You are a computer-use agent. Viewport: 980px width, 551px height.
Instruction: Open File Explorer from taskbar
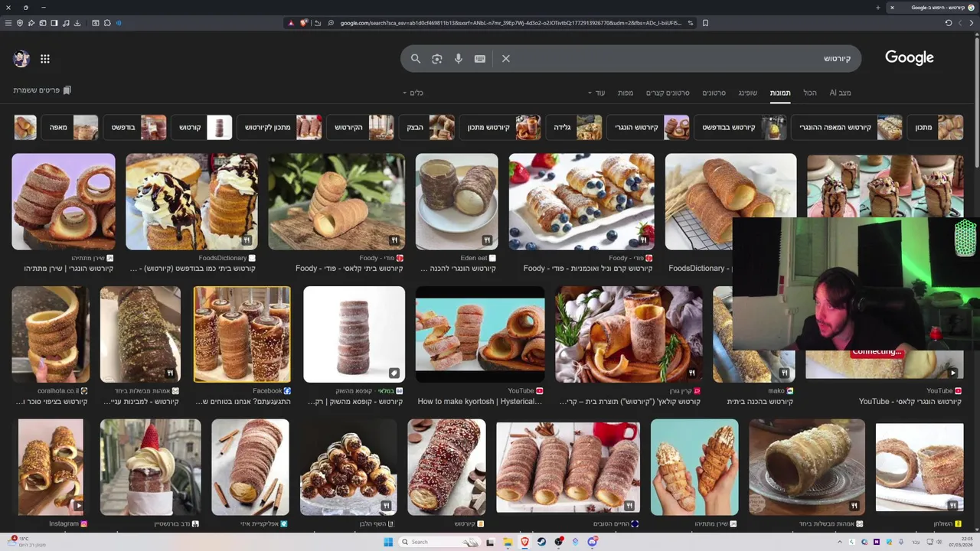[x=508, y=542]
